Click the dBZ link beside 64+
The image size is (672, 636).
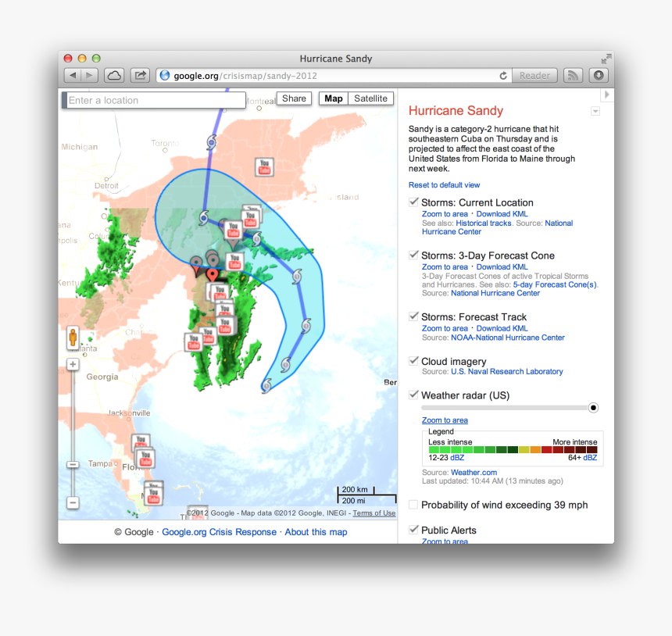590,458
